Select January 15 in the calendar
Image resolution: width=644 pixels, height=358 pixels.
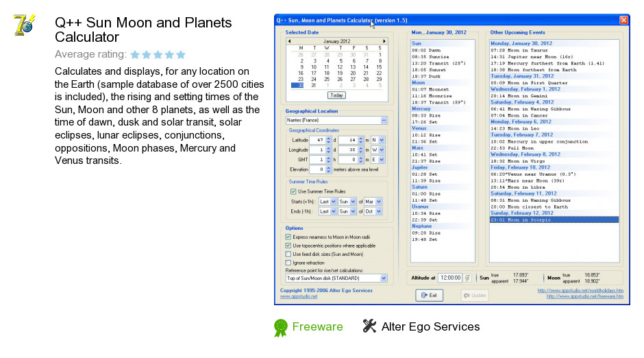coord(379,67)
